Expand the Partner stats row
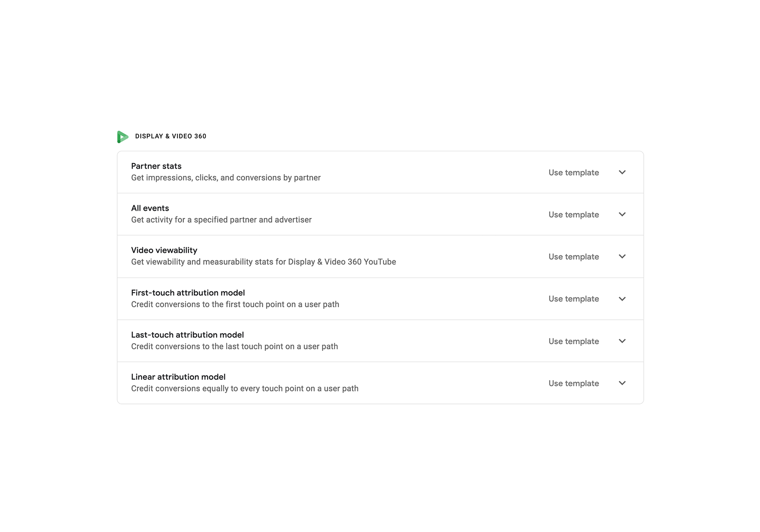Screen dimensions: 760x532 pyautogui.click(x=622, y=172)
